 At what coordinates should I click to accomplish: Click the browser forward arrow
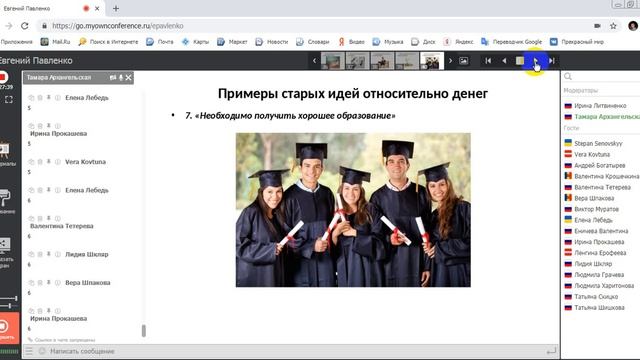pos(9,26)
